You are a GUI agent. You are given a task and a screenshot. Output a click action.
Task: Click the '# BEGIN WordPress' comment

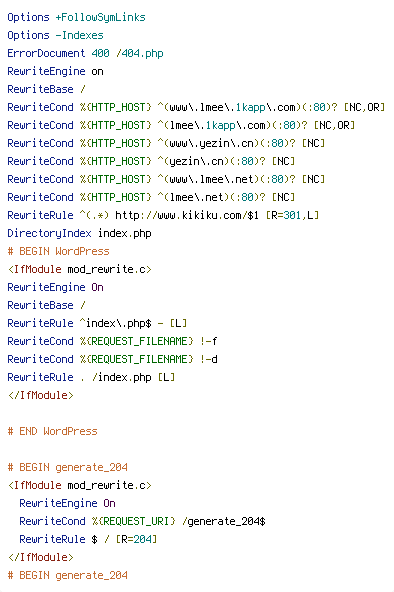click(58, 251)
